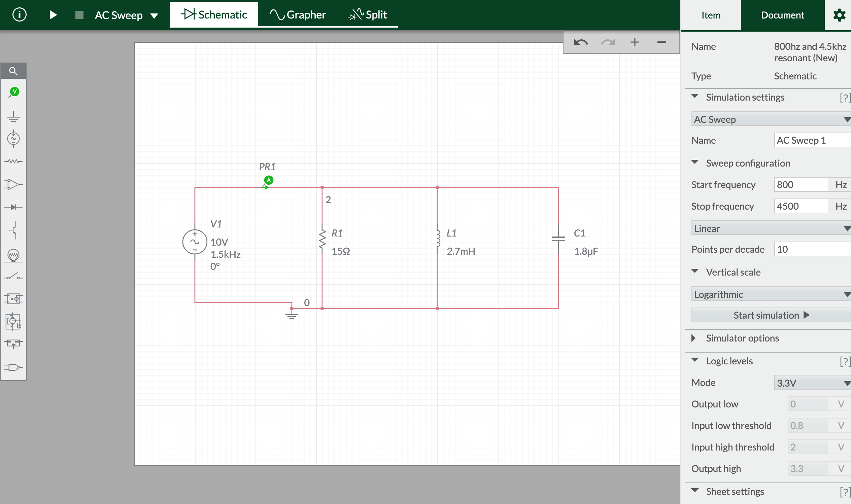This screenshot has width=851, height=504.
Task: Click the Undo icon above the canvas
Action: point(581,42)
